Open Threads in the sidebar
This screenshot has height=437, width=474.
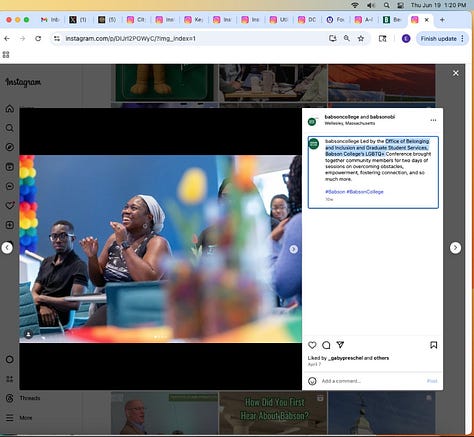(x=23, y=398)
